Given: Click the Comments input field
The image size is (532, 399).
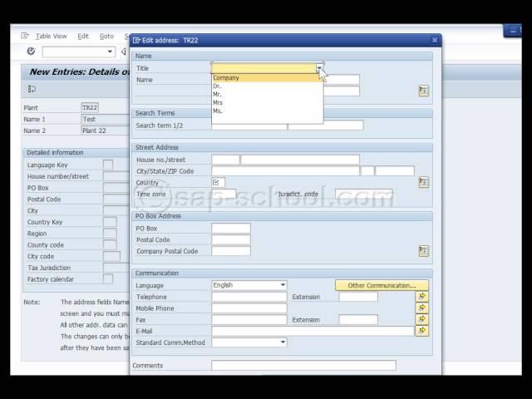Looking at the screenshot, I should [303, 366].
